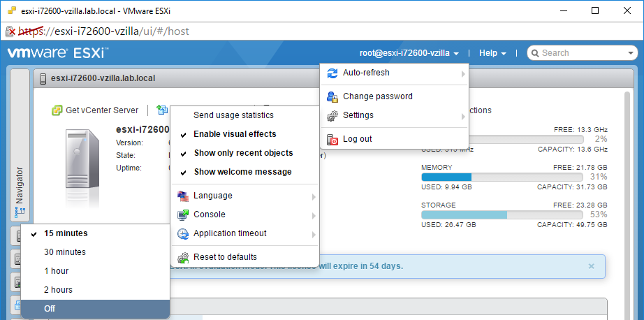
Task: Expand Console submenu arrow
Action: [x=314, y=216]
